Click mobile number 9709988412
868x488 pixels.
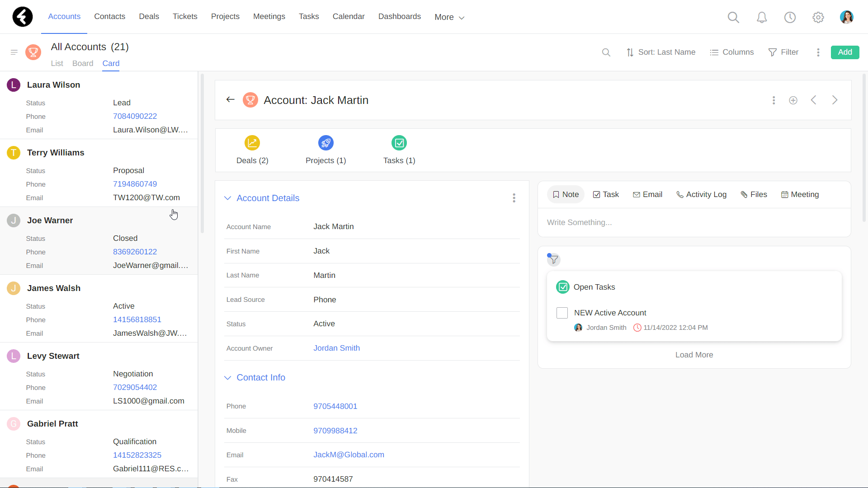tap(335, 431)
